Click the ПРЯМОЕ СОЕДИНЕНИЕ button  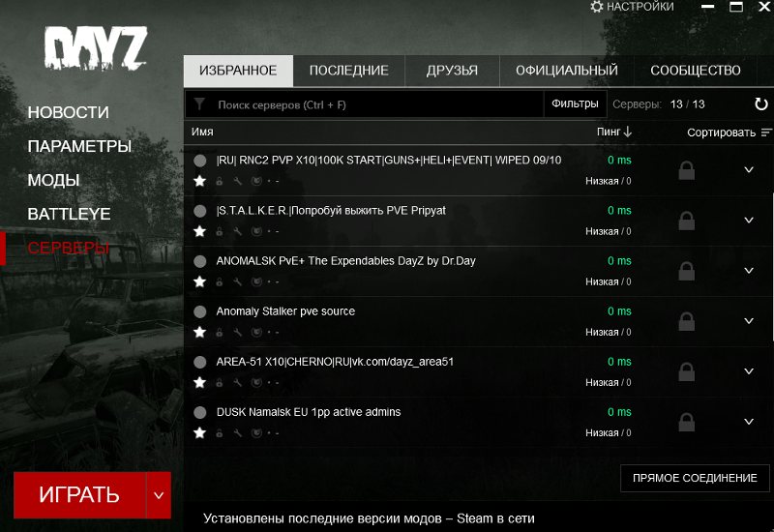[x=695, y=478]
